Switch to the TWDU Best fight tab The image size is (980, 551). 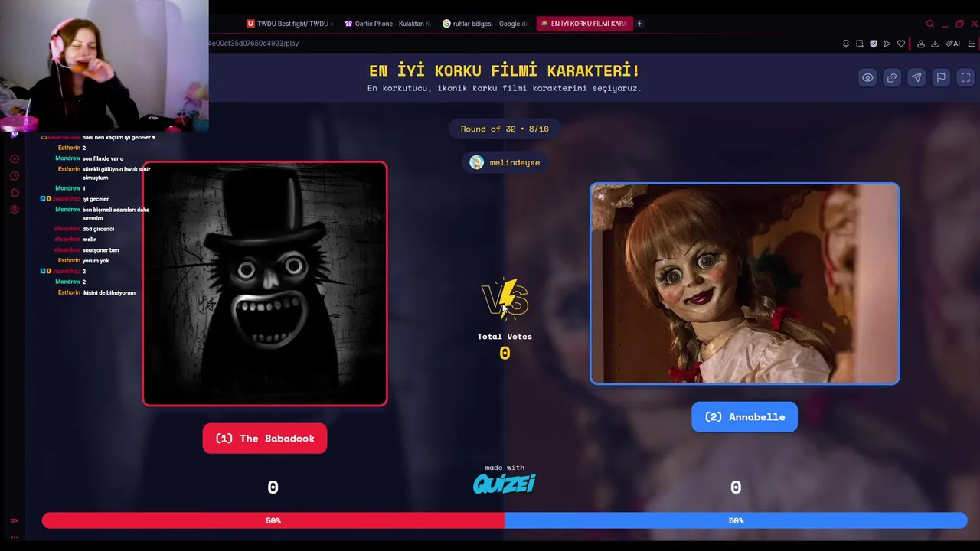(x=290, y=24)
